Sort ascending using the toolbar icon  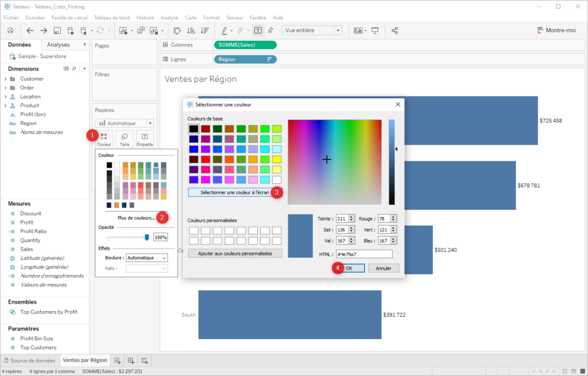pos(191,31)
